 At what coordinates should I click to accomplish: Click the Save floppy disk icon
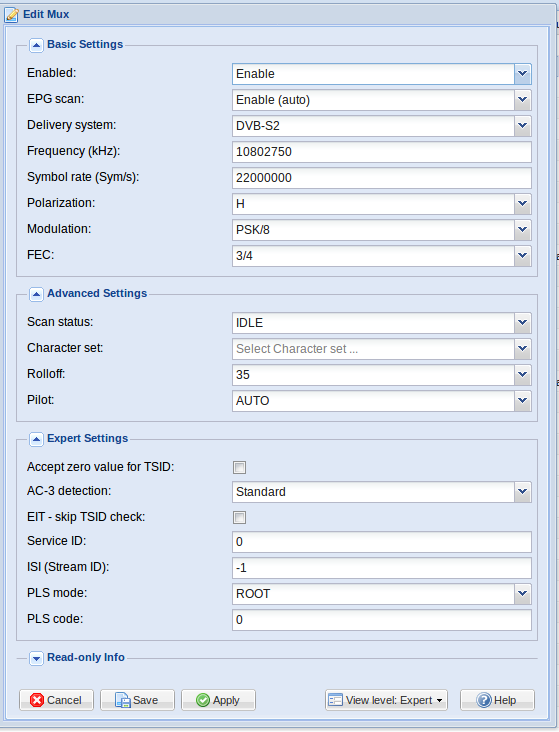pyautogui.click(x=122, y=700)
